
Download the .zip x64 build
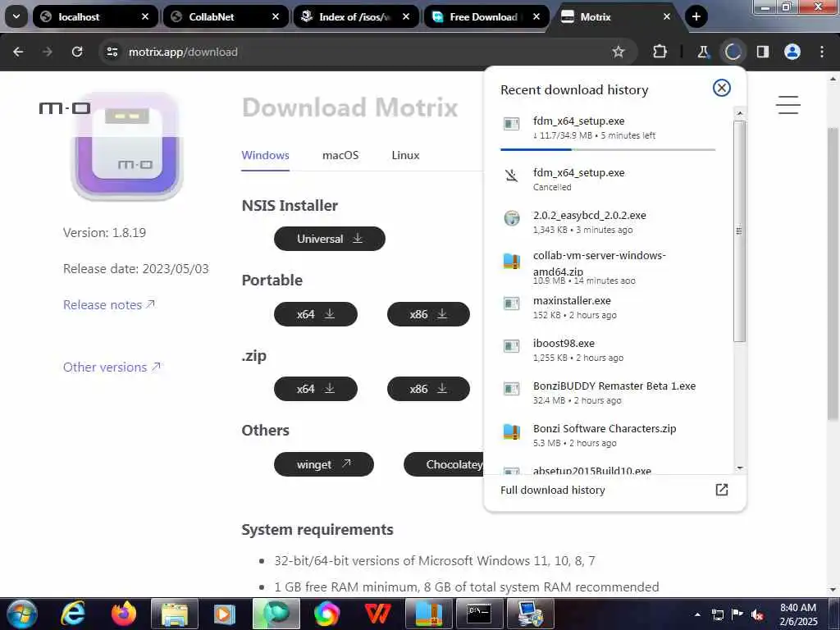pos(316,389)
